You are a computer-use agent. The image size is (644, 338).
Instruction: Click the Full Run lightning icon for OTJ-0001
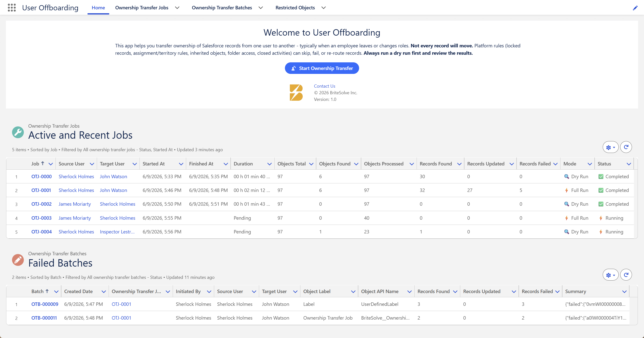pos(566,190)
